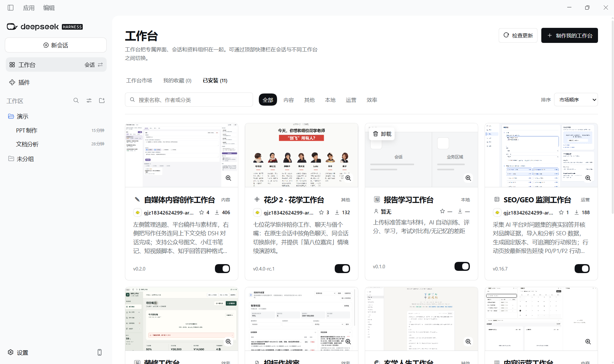Zoom preview of 投标作战室

point(348,342)
